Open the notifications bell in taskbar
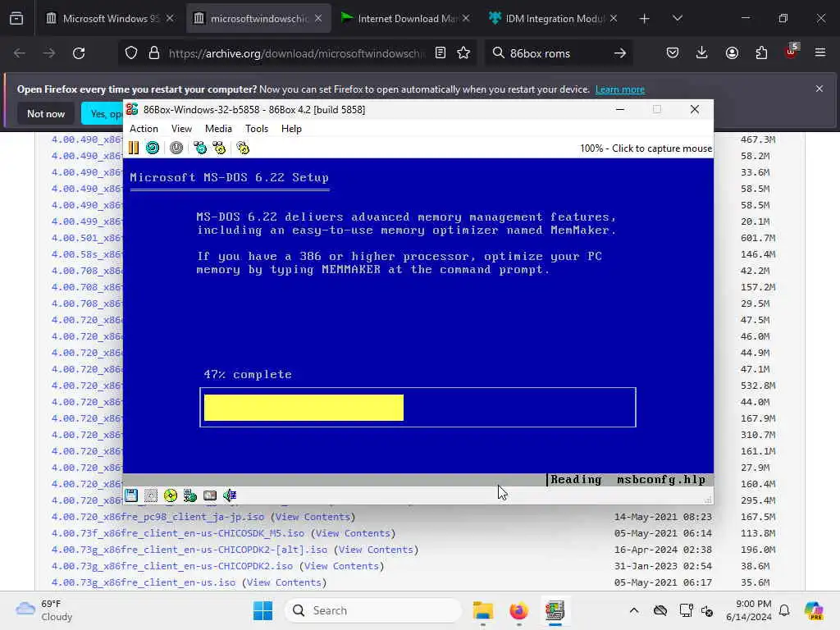 click(x=784, y=610)
